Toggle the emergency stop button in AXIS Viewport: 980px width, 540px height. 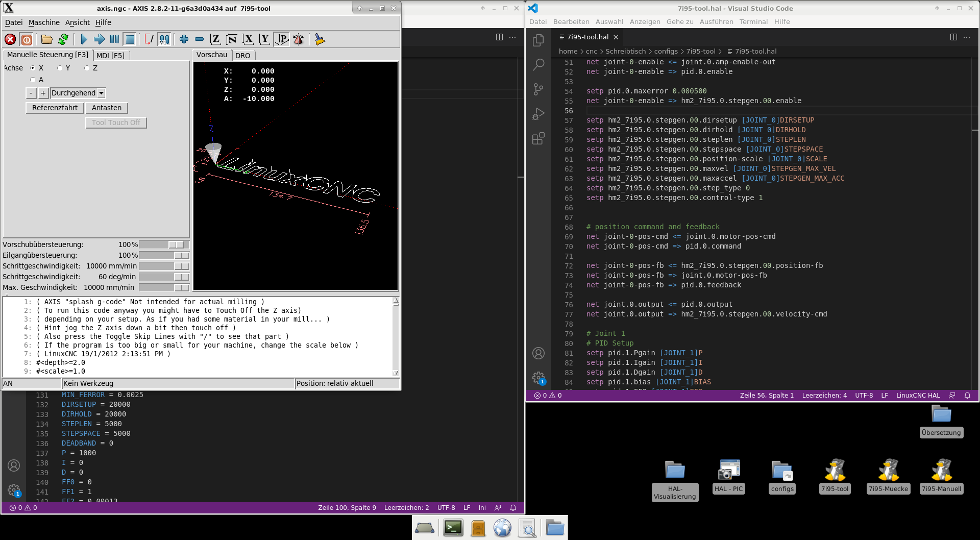(x=10, y=39)
